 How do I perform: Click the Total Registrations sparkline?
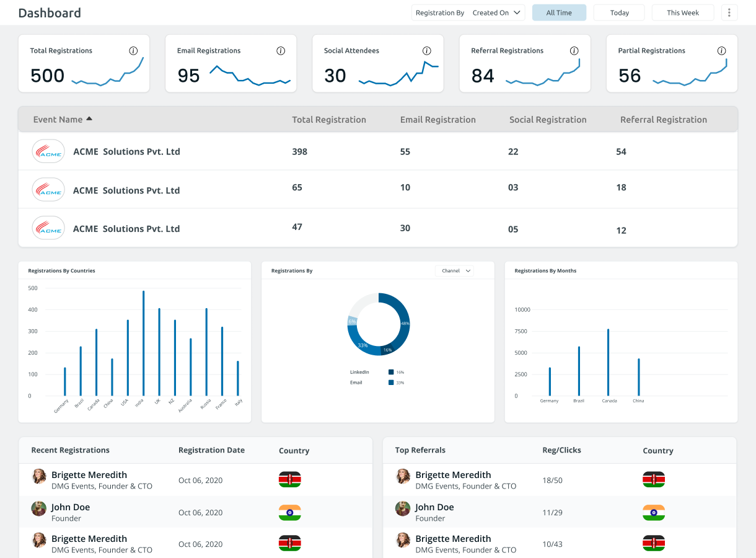(108, 72)
